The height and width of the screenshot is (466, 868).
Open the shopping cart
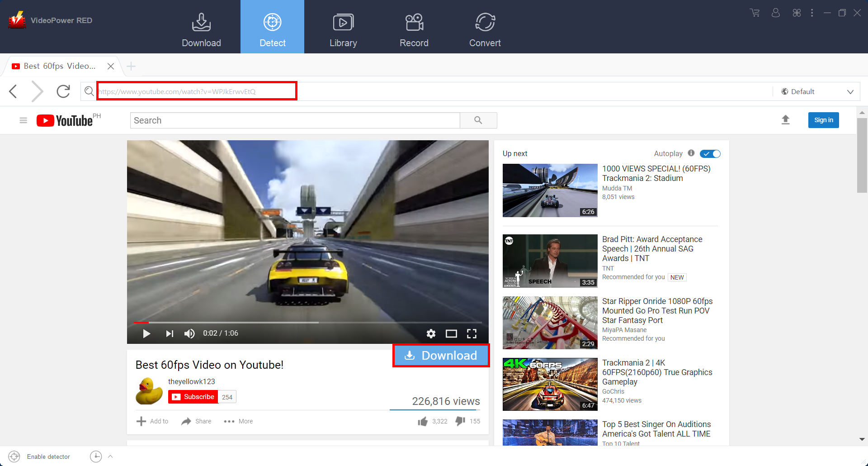tap(755, 13)
